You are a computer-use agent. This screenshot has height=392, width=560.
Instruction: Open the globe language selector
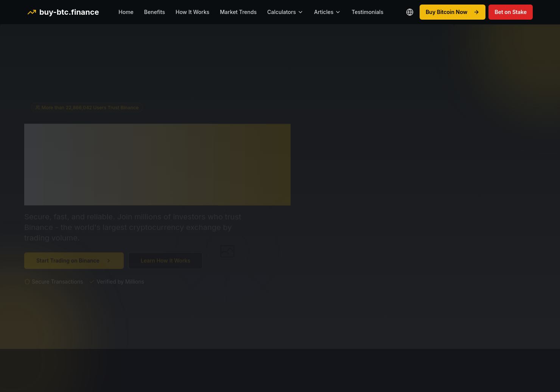[410, 12]
